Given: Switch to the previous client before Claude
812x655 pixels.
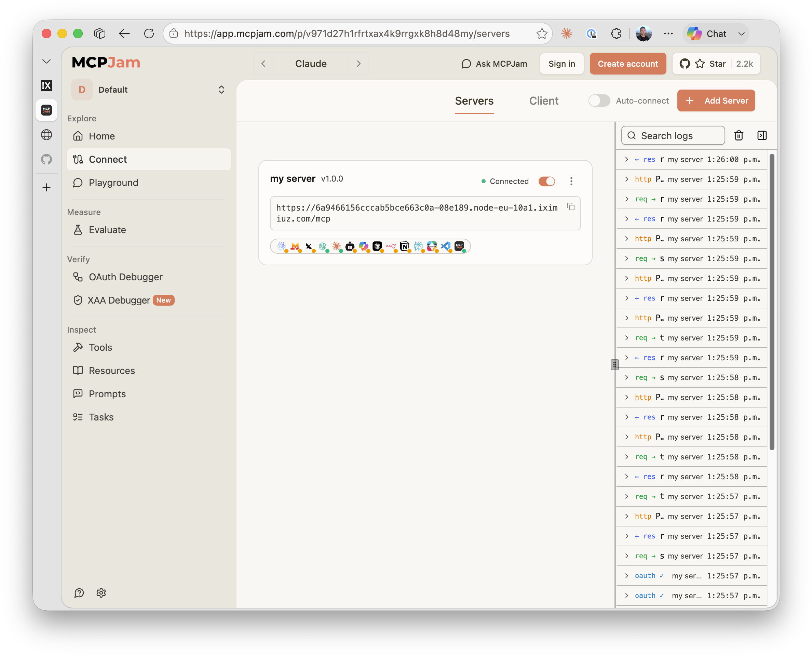Looking at the screenshot, I should tap(263, 63).
